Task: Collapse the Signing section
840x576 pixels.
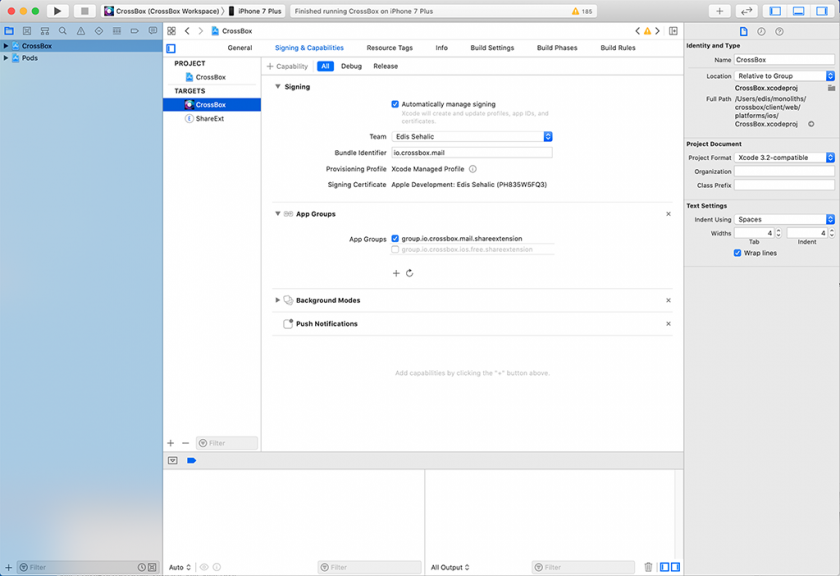Action: coord(278,86)
